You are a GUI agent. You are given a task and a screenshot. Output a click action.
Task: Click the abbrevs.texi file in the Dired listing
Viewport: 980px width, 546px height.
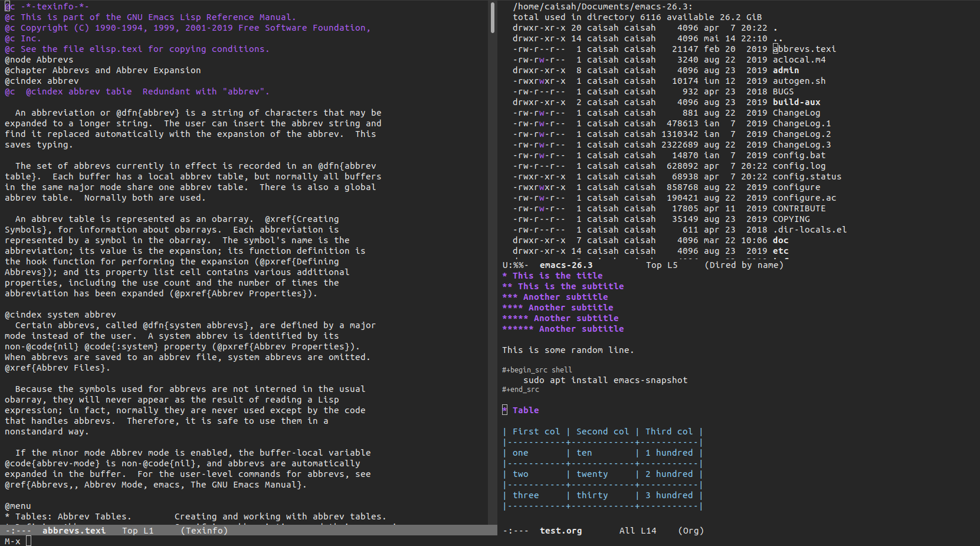pos(804,49)
